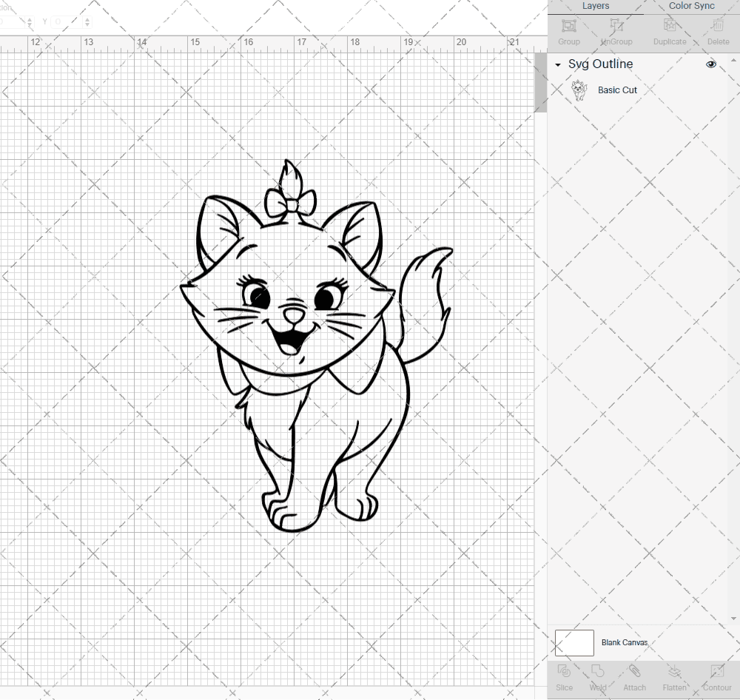Click the Duplicate icon
Viewport: 740px width, 700px height.
coord(670,25)
